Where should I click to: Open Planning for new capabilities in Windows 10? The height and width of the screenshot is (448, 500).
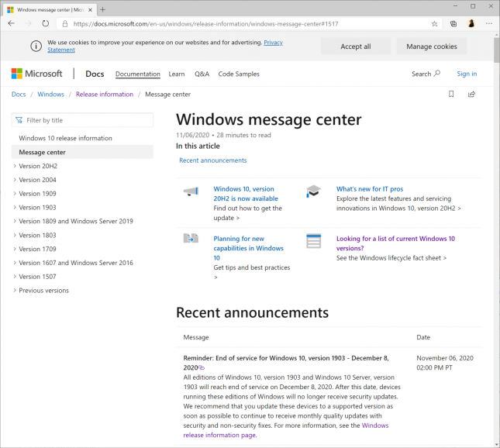pos(248,248)
